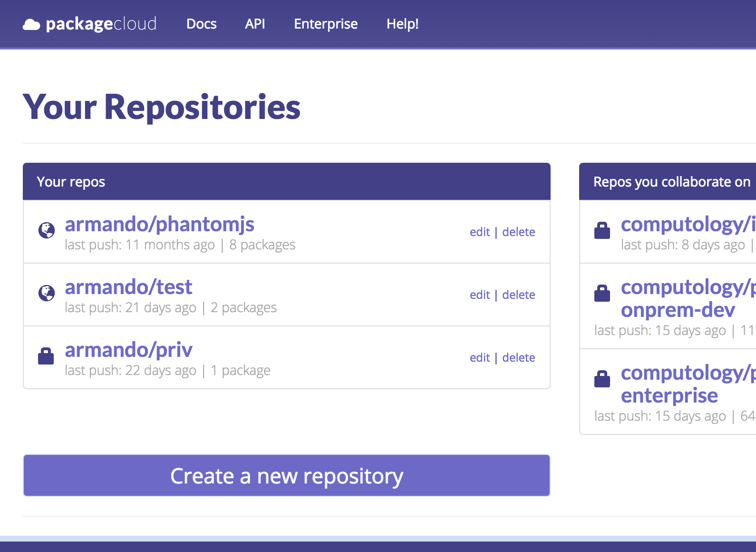Click the 'Your repos' panel header

pyautogui.click(x=287, y=181)
